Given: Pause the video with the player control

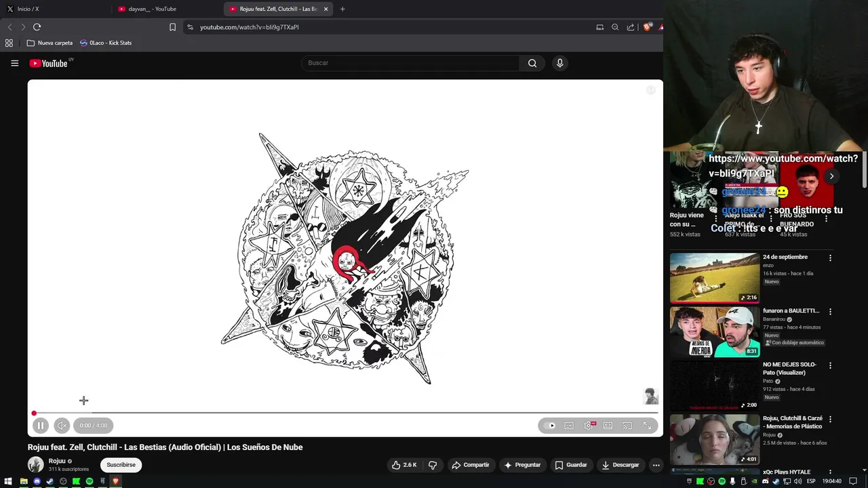Looking at the screenshot, I should 40,426.
